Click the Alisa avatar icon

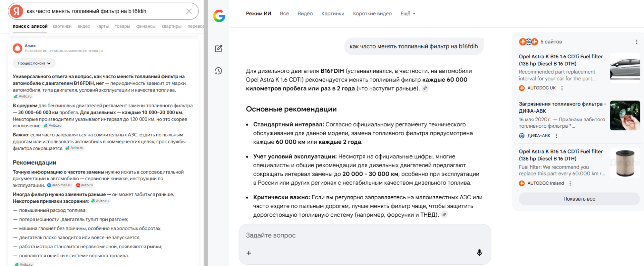(17, 48)
